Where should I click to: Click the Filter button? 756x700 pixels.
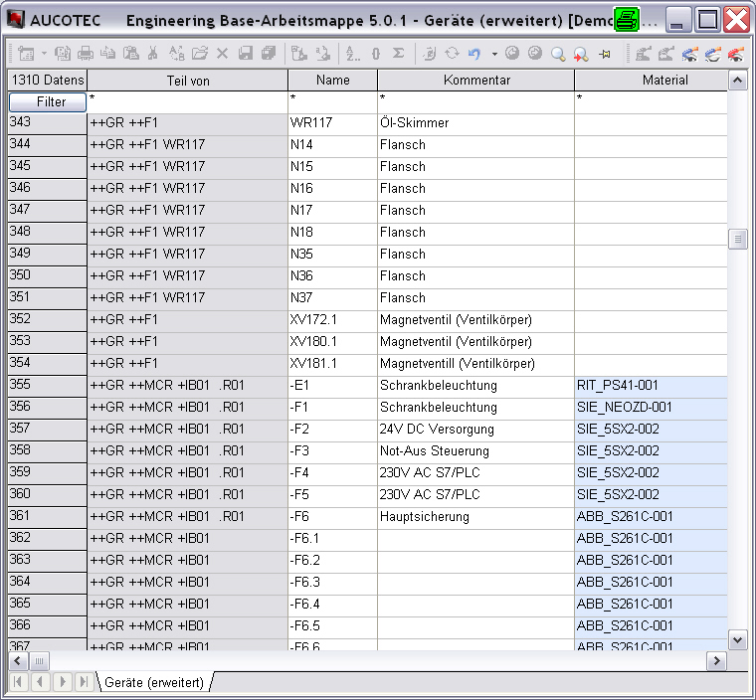(x=48, y=101)
